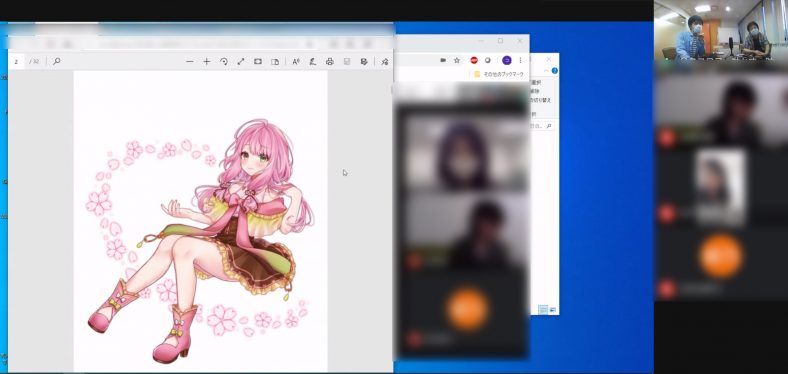Select the portrait photo participant tile
The height and width of the screenshot is (374, 788).
coord(721,187)
